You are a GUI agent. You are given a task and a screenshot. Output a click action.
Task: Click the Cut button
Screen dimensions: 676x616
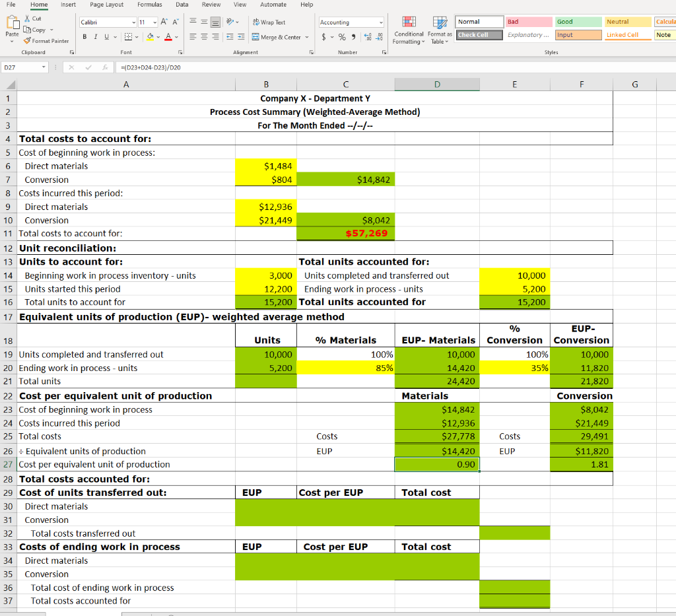33,18
